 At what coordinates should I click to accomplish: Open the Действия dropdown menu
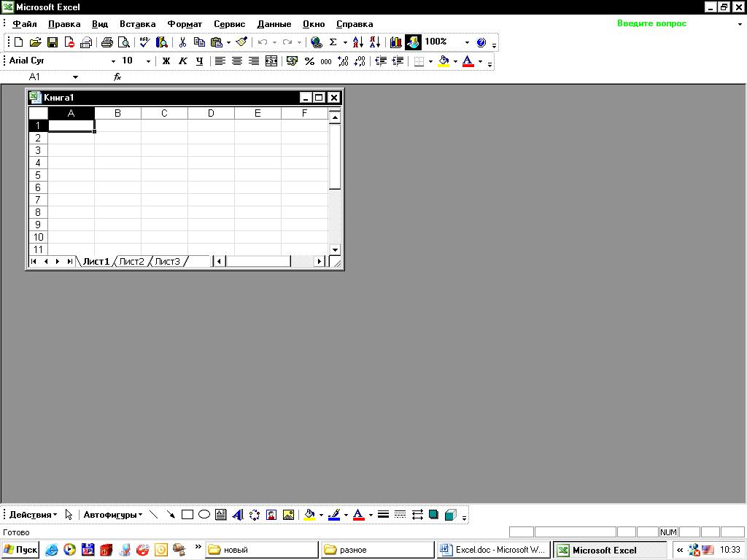(x=33, y=515)
